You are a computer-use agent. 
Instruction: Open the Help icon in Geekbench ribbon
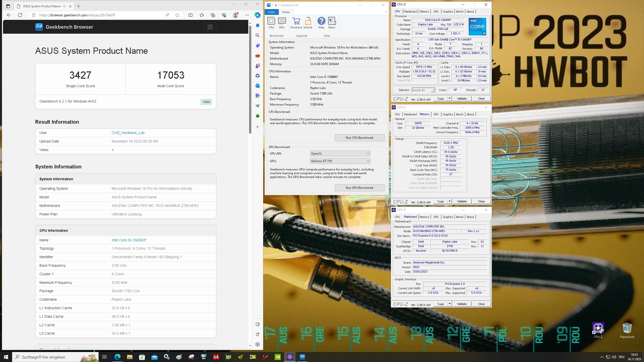(321, 23)
